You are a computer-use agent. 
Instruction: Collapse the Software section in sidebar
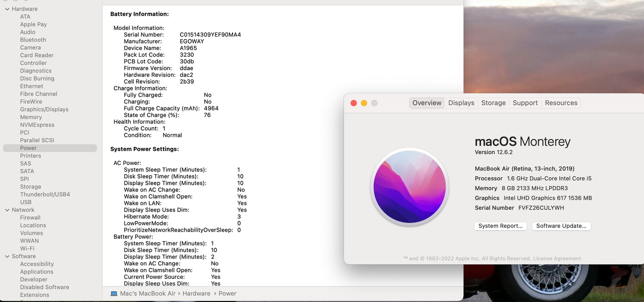point(7,256)
